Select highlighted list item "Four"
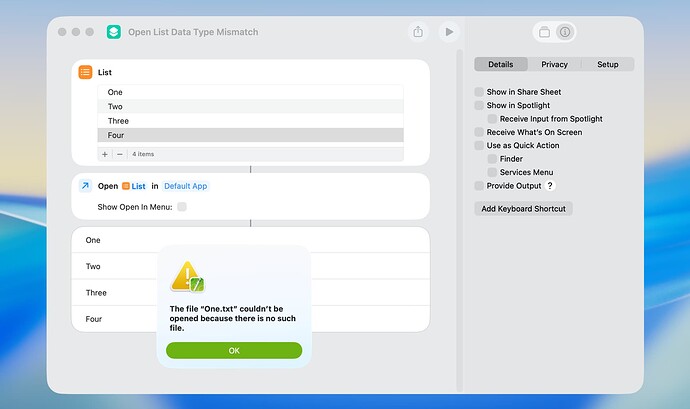This screenshot has width=690, height=409. (250, 135)
